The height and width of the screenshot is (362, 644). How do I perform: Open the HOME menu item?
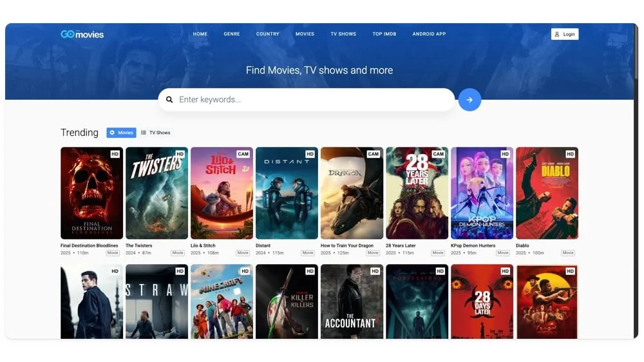200,34
